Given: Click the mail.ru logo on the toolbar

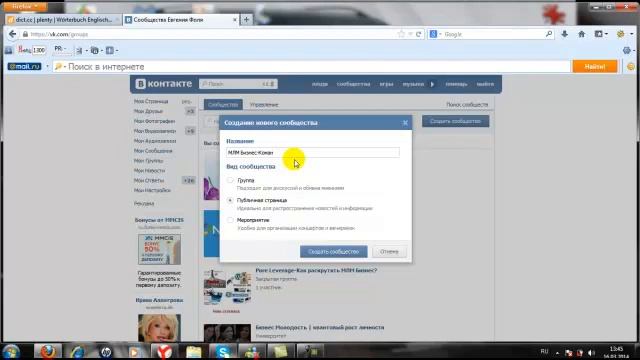Looking at the screenshot, I should coord(24,67).
